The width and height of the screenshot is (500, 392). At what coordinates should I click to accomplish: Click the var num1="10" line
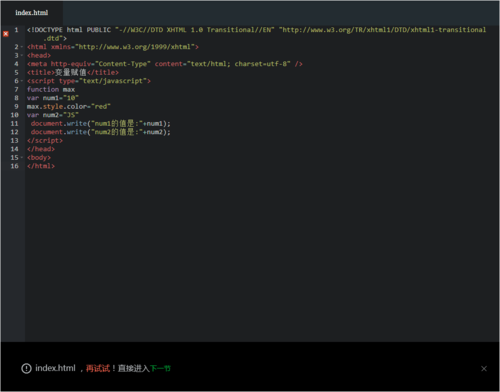(x=53, y=98)
